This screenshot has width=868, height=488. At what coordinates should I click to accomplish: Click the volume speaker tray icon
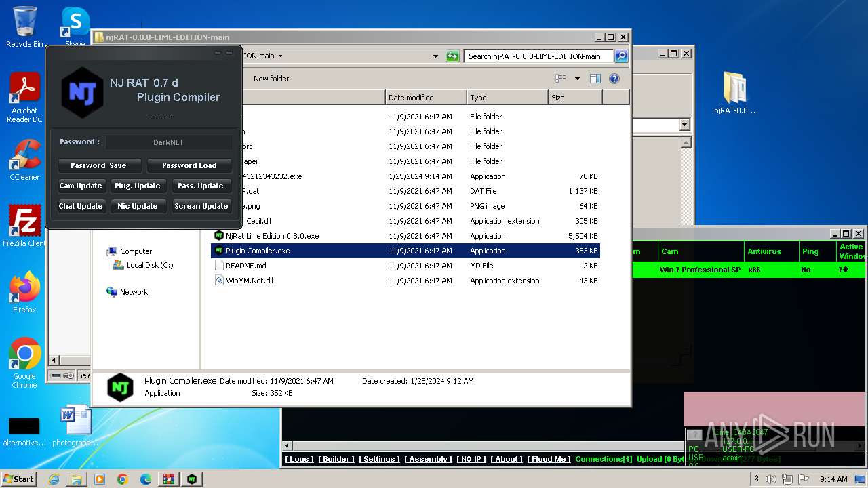click(771, 479)
